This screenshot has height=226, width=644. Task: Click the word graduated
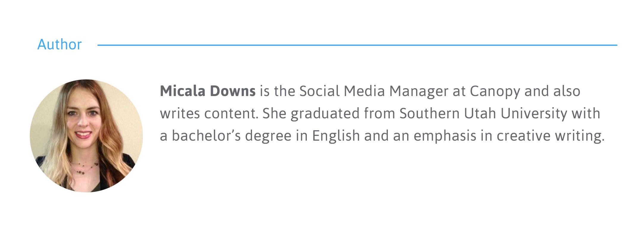[325, 114]
